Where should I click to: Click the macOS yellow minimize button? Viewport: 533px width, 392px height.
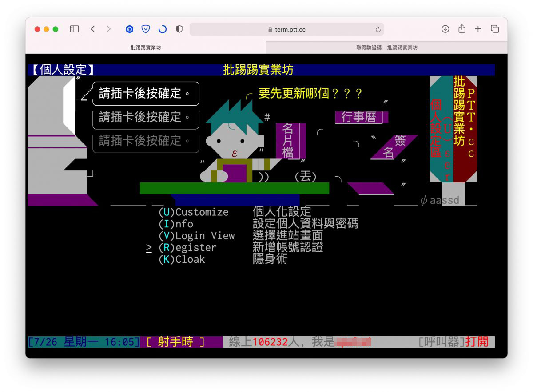pos(46,29)
